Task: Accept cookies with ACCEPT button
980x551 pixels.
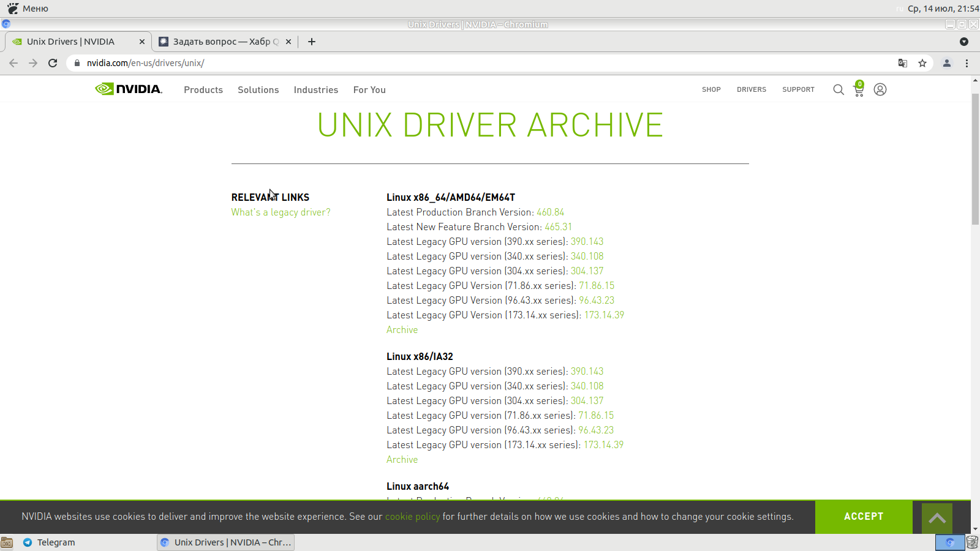Action: (x=864, y=517)
